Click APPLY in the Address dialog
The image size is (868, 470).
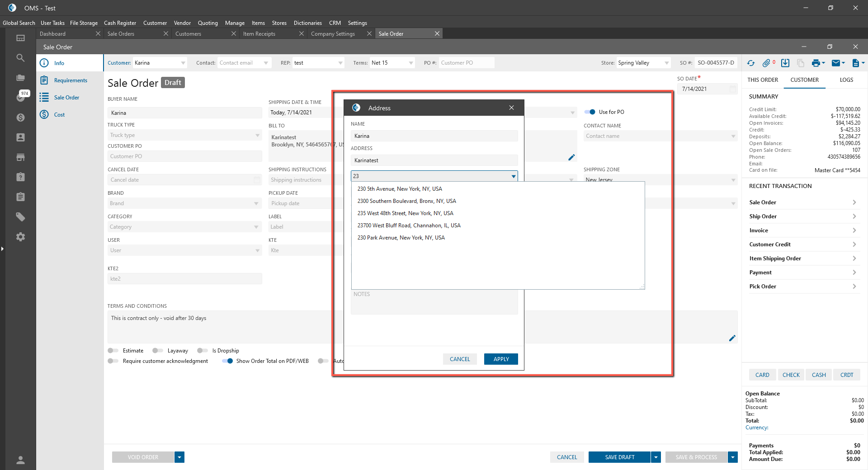click(501, 359)
